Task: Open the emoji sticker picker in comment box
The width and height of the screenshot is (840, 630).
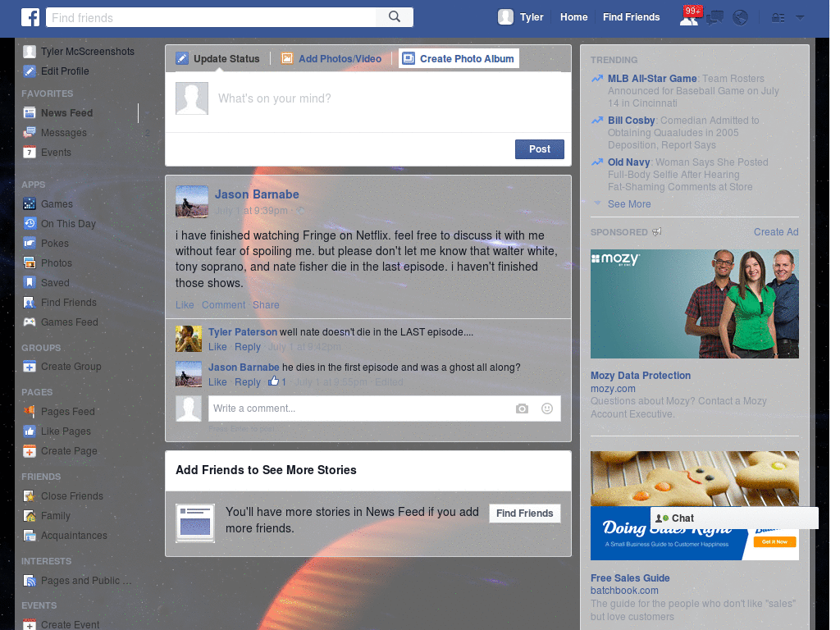Action: tap(547, 409)
